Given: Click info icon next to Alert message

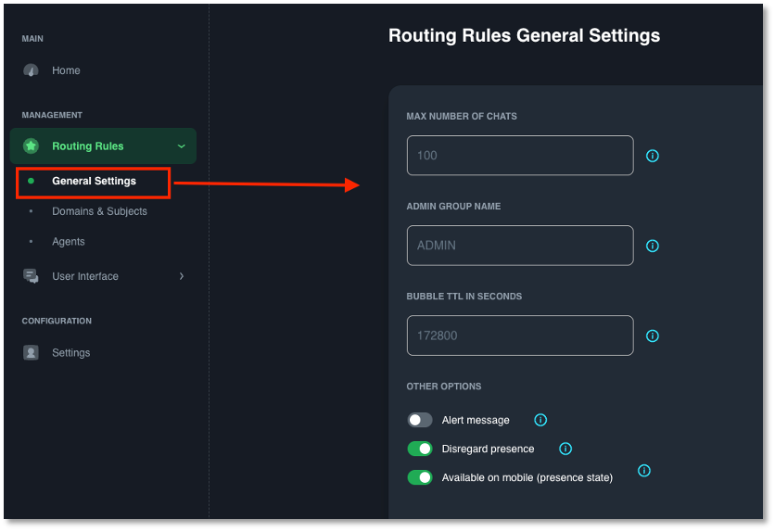Looking at the screenshot, I should [540, 420].
